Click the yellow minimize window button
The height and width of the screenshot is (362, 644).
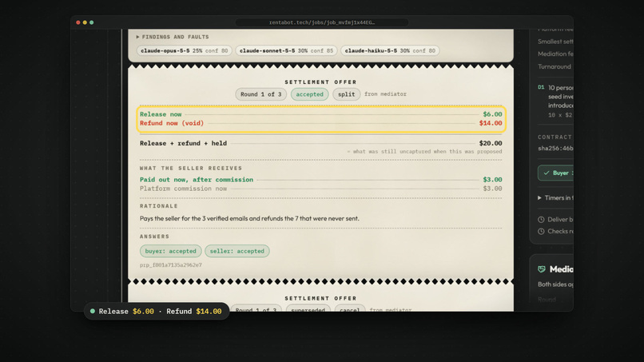coord(85,22)
